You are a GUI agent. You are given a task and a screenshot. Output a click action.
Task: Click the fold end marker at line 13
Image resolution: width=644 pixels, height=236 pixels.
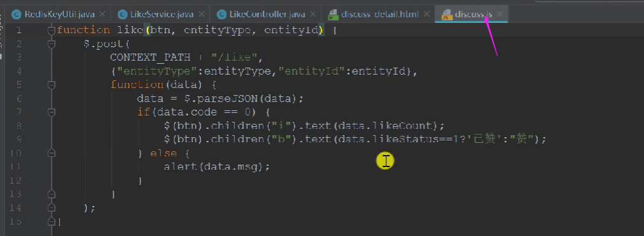[x=51, y=194]
